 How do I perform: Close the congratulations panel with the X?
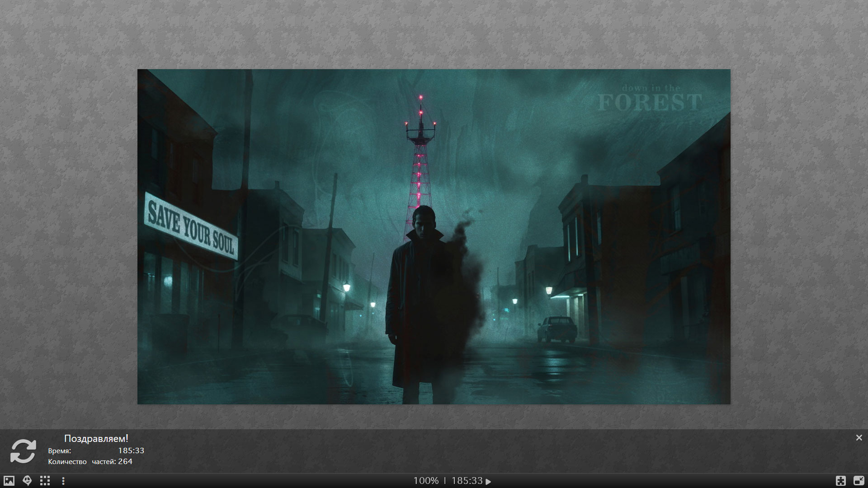tap(859, 438)
